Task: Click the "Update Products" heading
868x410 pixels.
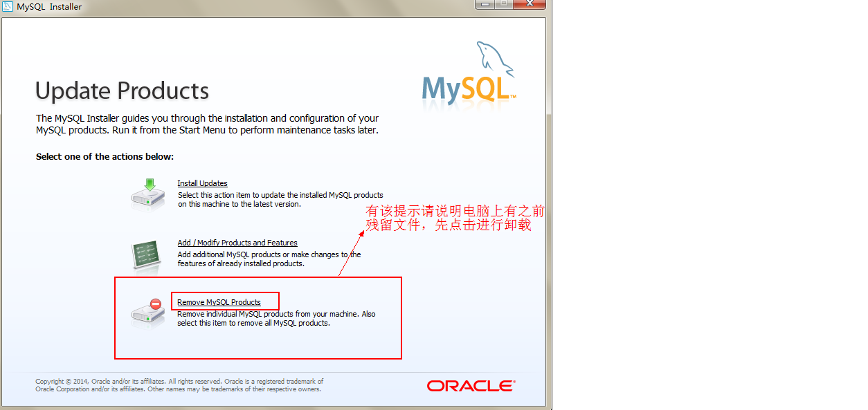Action: coord(122,91)
